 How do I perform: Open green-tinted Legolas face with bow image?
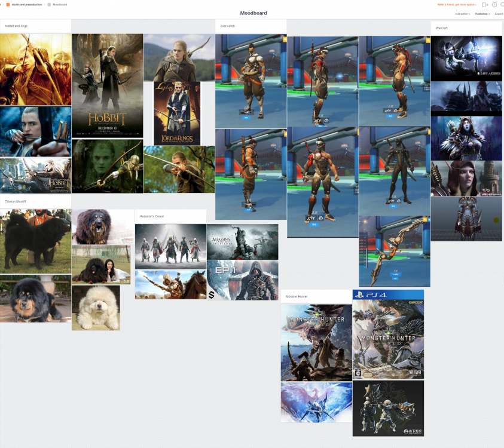[108, 166]
